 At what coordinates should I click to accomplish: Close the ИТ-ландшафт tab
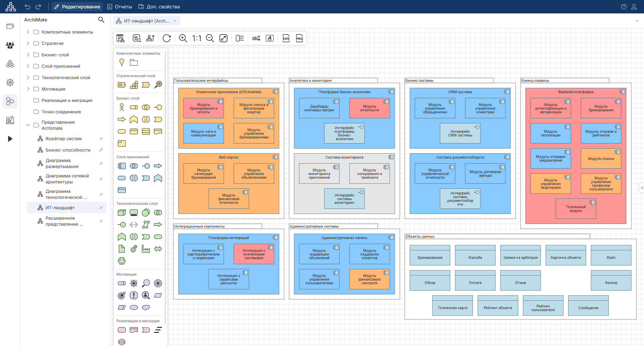pos(175,21)
